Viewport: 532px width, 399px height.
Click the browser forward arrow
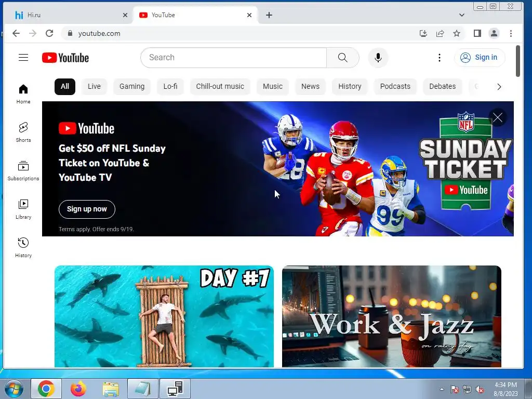click(33, 33)
